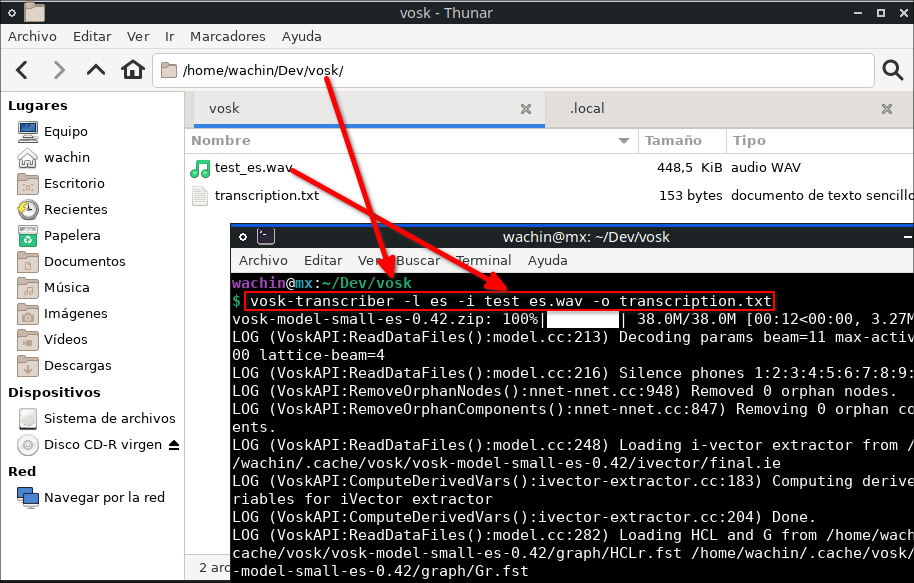Viewport: 914px width, 583px height.
Task: Select the Equipo computer icon in sidebar
Action: click(x=27, y=131)
